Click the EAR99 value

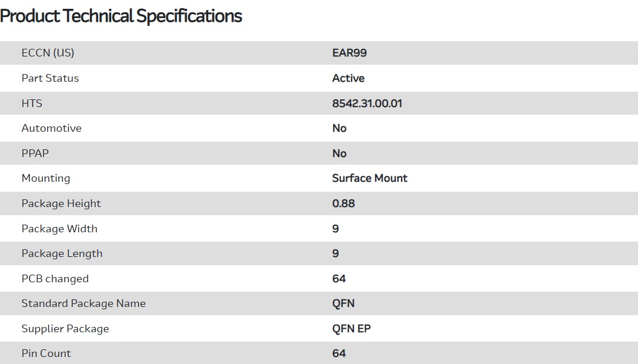point(349,53)
